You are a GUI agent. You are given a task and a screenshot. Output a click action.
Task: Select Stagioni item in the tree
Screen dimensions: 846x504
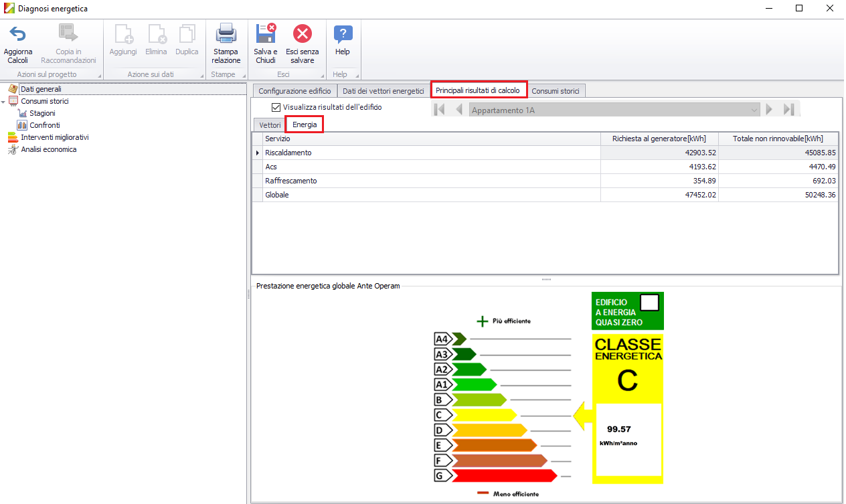pos(42,113)
